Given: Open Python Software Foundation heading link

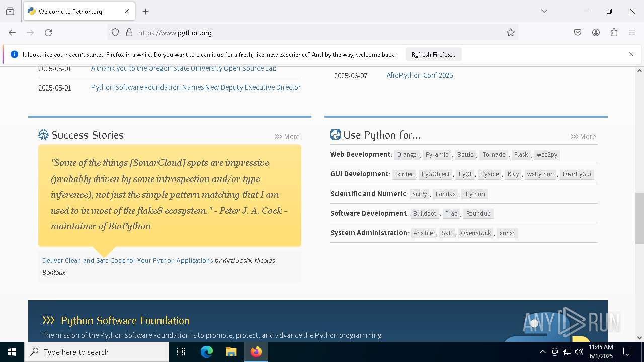Looking at the screenshot, I should pyautogui.click(x=125, y=320).
